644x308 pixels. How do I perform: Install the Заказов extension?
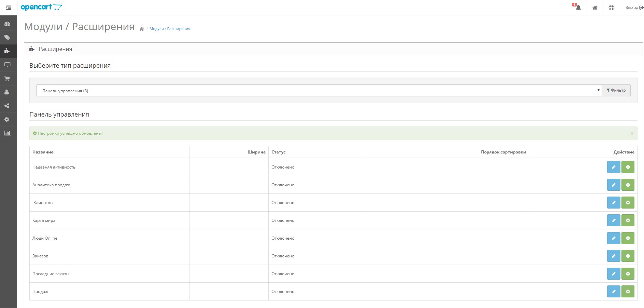(628, 256)
